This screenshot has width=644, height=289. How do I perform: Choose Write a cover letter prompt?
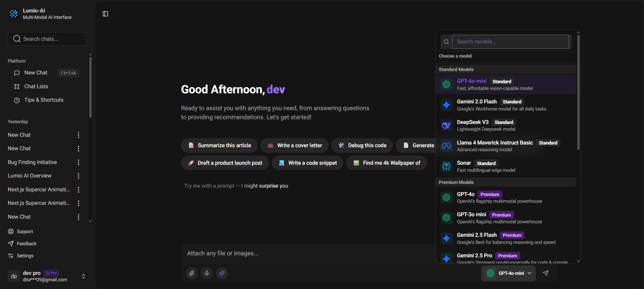[294, 146]
